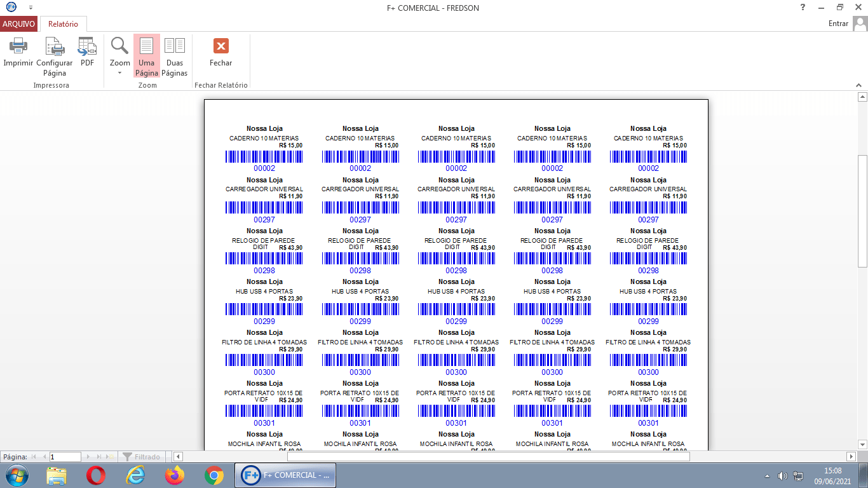Click Entrar to sign in
This screenshot has width=868, height=488.
pyautogui.click(x=838, y=24)
